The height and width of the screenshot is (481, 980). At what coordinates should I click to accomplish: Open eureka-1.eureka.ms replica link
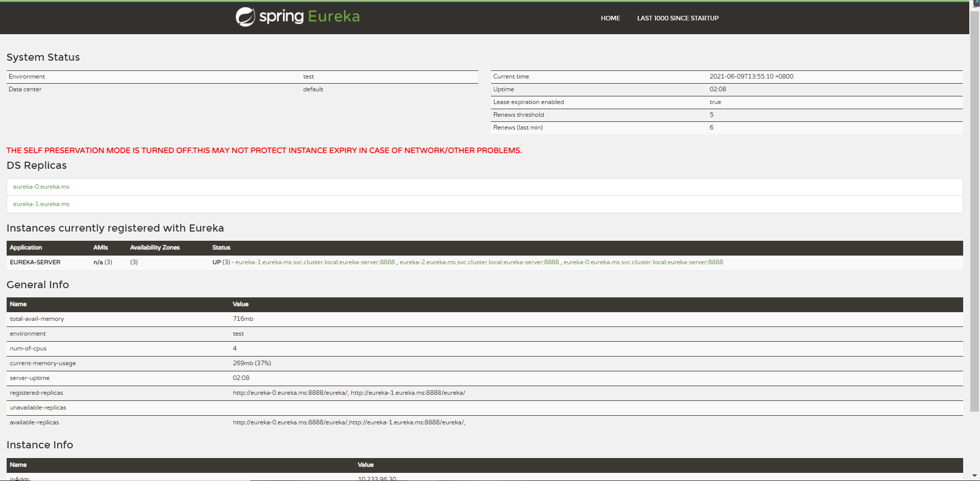[x=41, y=204]
